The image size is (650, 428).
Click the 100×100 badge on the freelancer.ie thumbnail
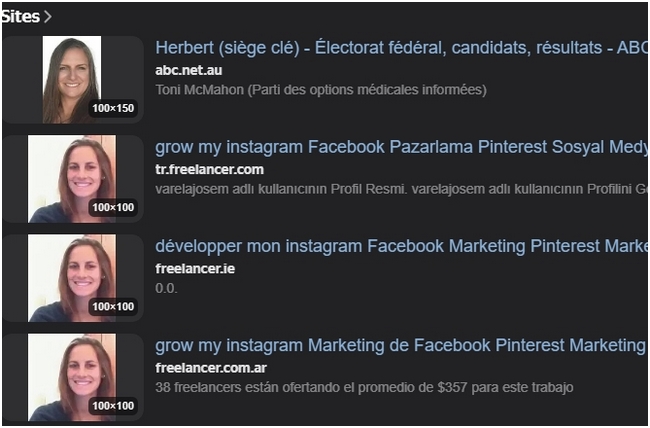tap(113, 306)
